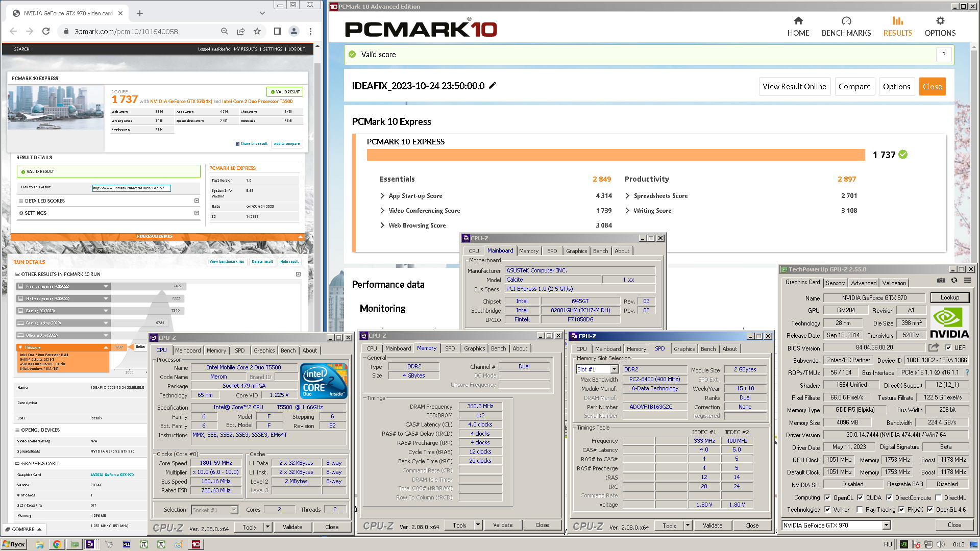Open Socket #1 selection dropdown
The image size is (980, 551).
[x=234, y=510]
